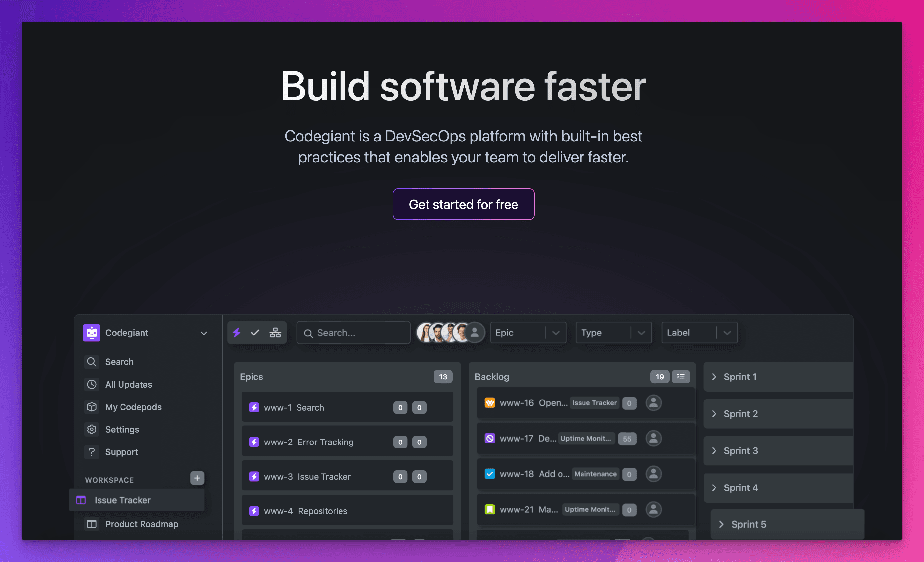Click the Search magnifier icon in sidebar
The height and width of the screenshot is (562, 924).
coord(92,362)
